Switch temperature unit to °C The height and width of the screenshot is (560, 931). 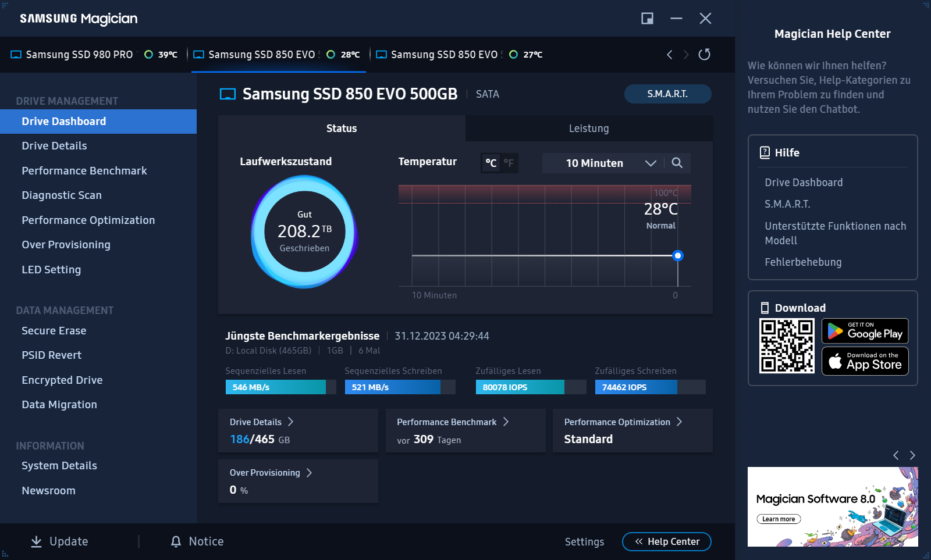(x=491, y=163)
